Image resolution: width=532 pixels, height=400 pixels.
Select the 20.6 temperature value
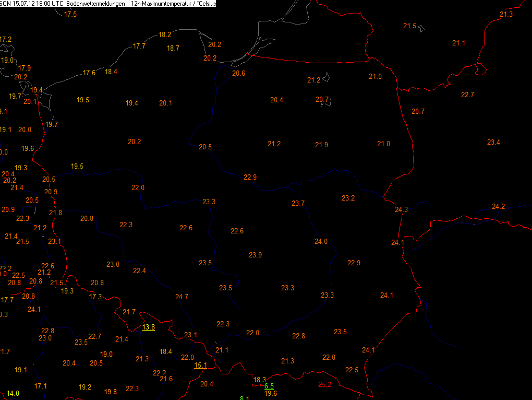coord(238,73)
